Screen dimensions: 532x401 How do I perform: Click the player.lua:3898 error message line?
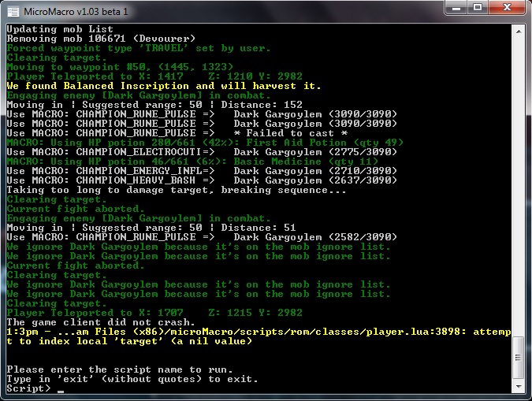(259, 332)
